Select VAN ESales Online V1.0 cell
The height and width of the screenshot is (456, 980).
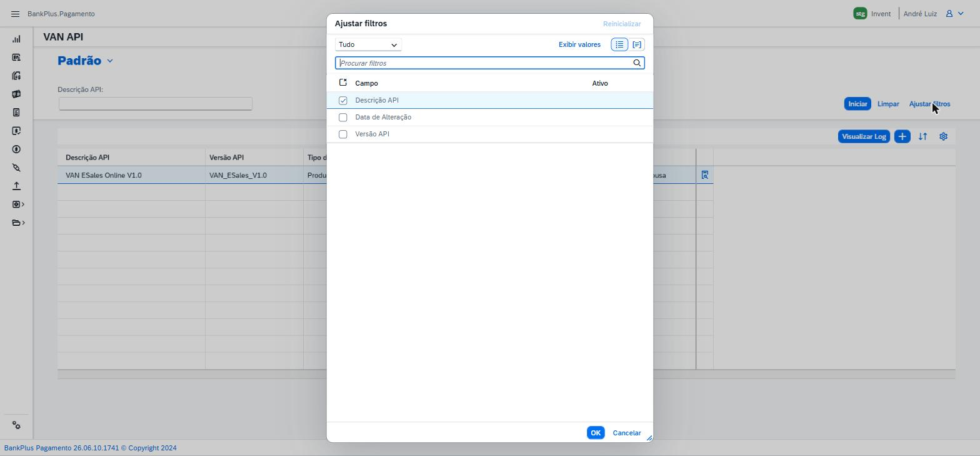pyautogui.click(x=131, y=175)
